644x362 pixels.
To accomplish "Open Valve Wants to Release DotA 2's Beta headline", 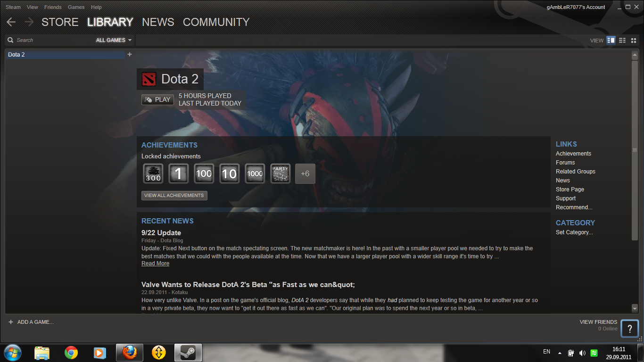I will click(x=248, y=285).
